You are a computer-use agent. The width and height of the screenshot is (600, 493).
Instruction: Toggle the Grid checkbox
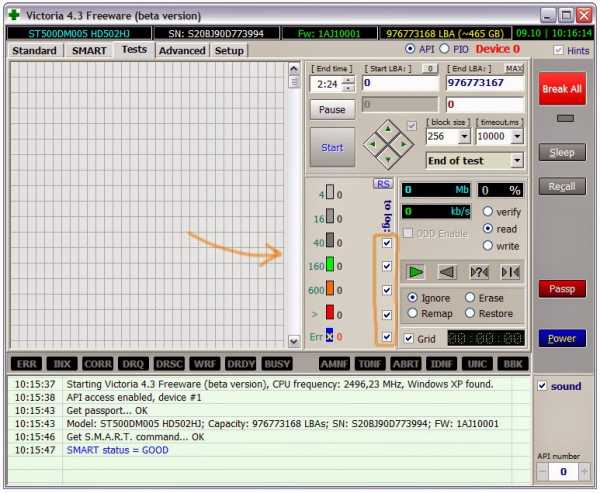click(409, 338)
